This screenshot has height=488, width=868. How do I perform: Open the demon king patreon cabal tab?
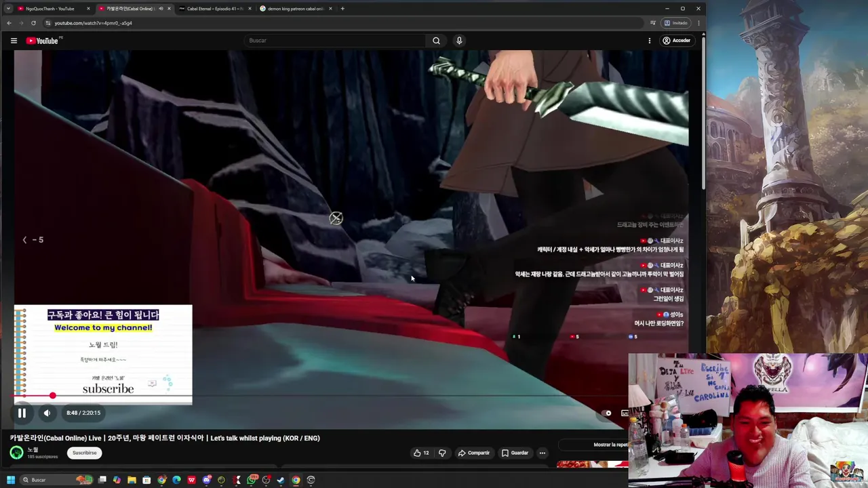point(295,9)
